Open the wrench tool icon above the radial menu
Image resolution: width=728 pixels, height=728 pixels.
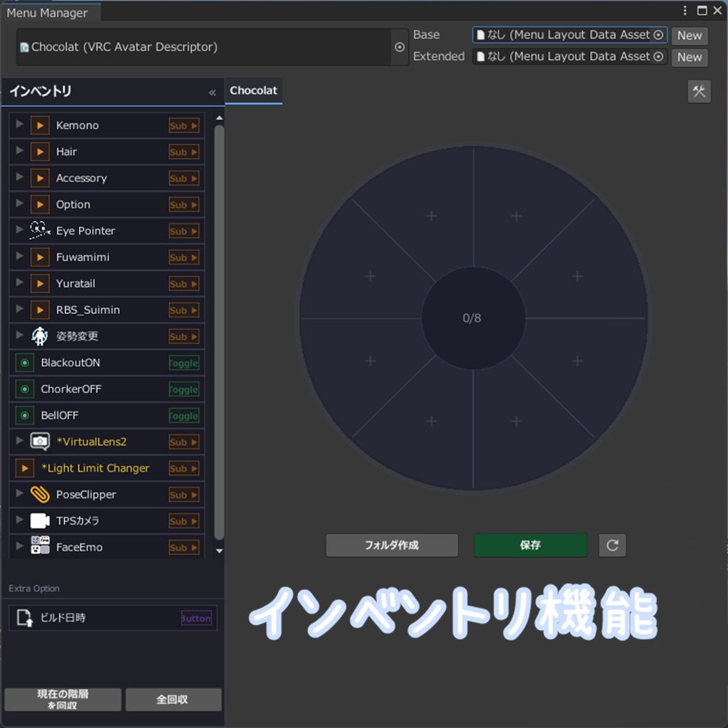[x=699, y=91]
